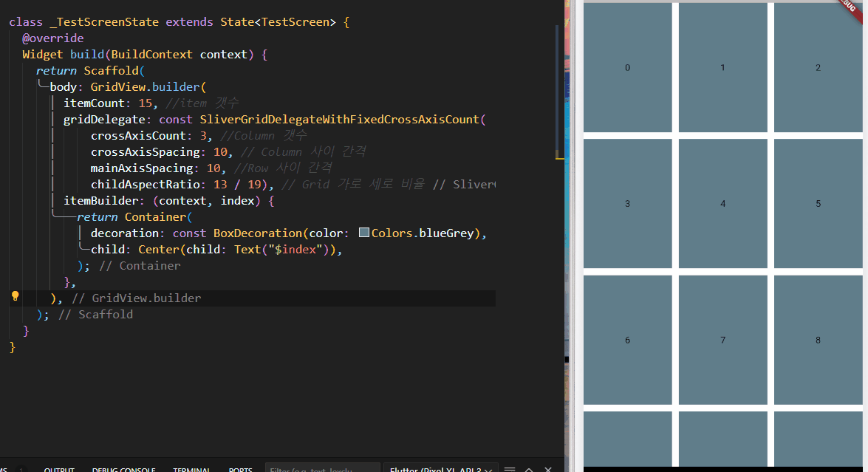The width and height of the screenshot is (868, 472).
Task: Tap grid tile 5 in the emulator
Action: click(818, 204)
